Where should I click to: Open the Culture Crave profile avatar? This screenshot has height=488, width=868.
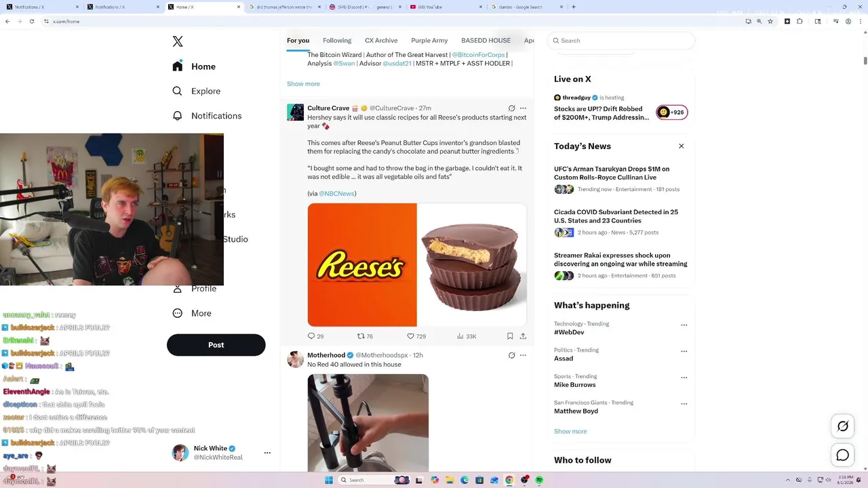click(296, 113)
